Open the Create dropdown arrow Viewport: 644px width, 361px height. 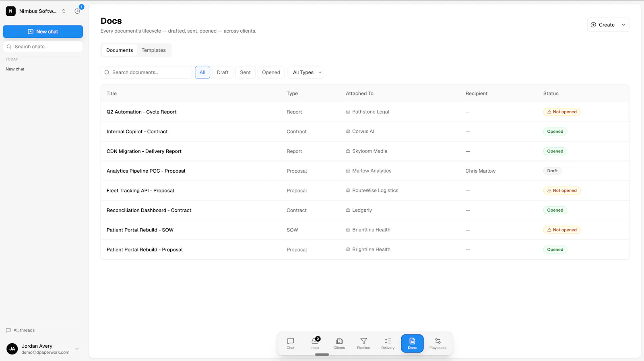click(x=623, y=25)
